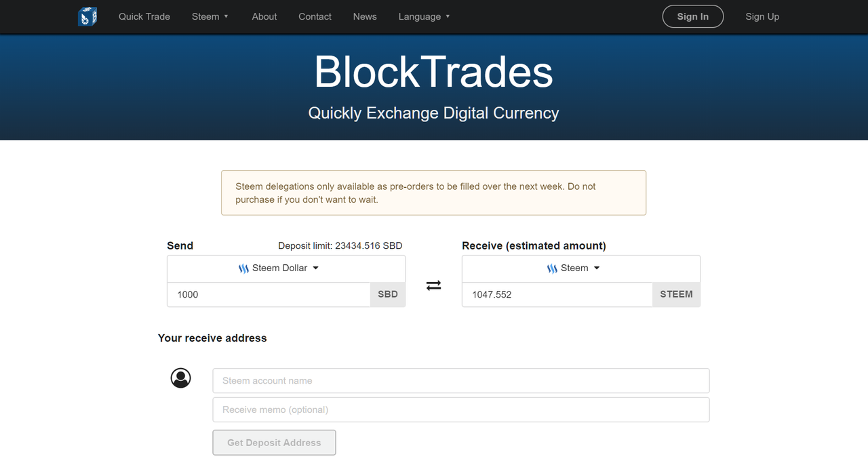
Task: Click the Get Deposit Address button
Action: pos(274,443)
